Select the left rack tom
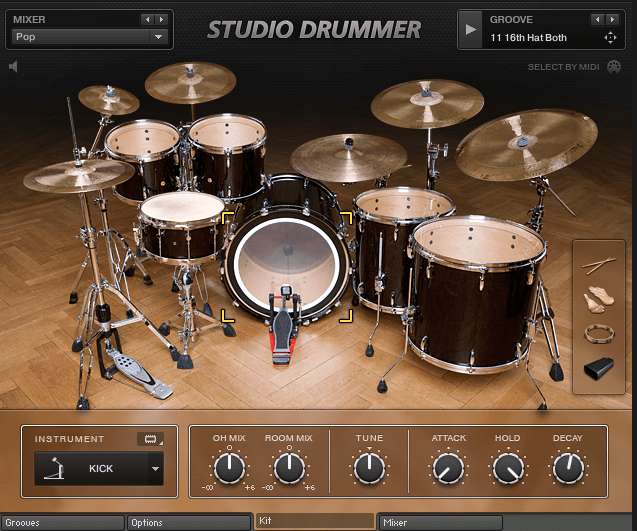This screenshot has height=531, width=637. coord(143,158)
